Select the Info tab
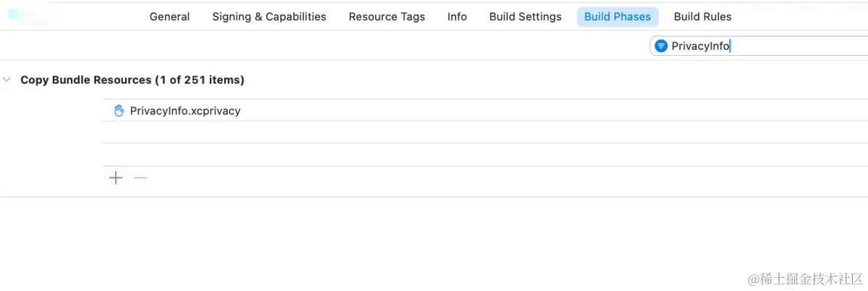868x291 pixels. coord(457,17)
